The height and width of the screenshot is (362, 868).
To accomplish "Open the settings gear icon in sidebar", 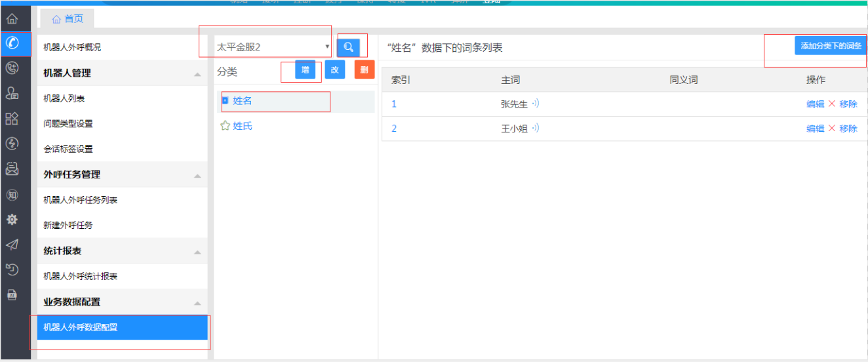I will point(12,220).
